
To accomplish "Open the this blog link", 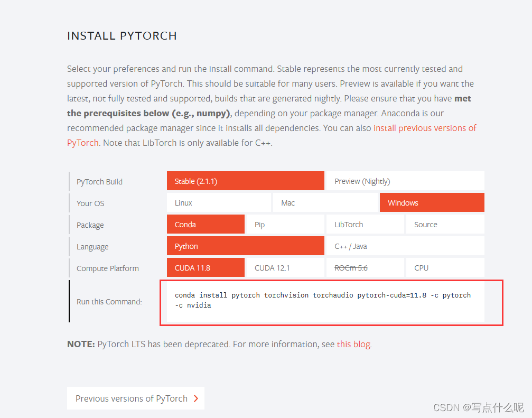I will click(x=353, y=343).
